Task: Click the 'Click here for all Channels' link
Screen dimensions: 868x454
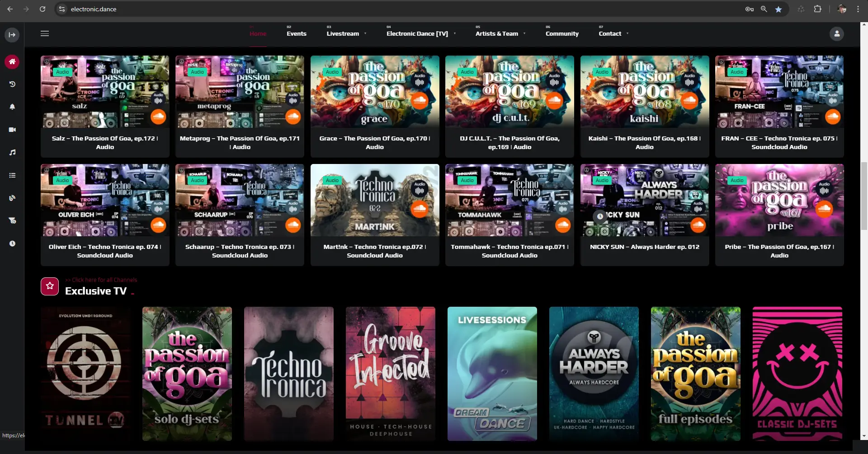Action: (x=101, y=280)
